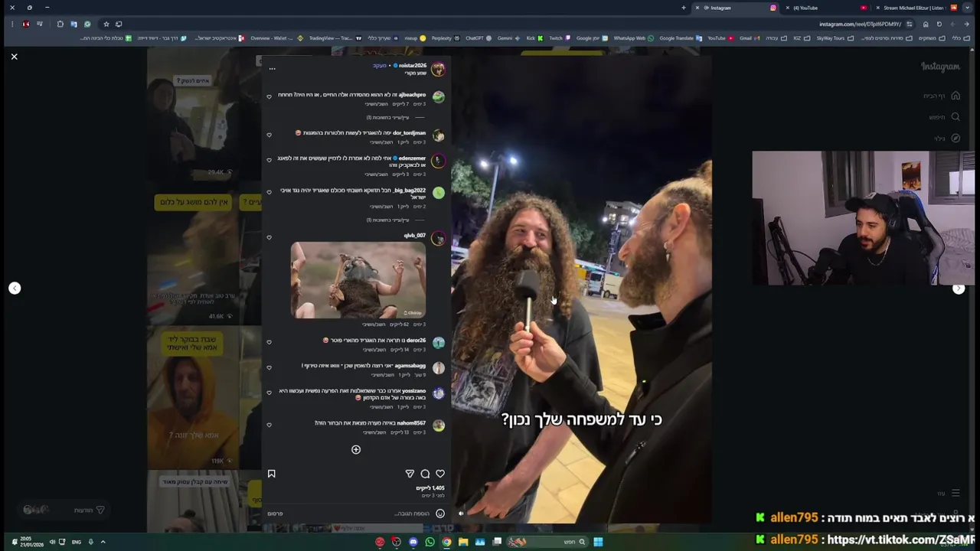
Task: Like the comment by _big_bag2022
Action: pyautogui.click(x=269, y=192)
